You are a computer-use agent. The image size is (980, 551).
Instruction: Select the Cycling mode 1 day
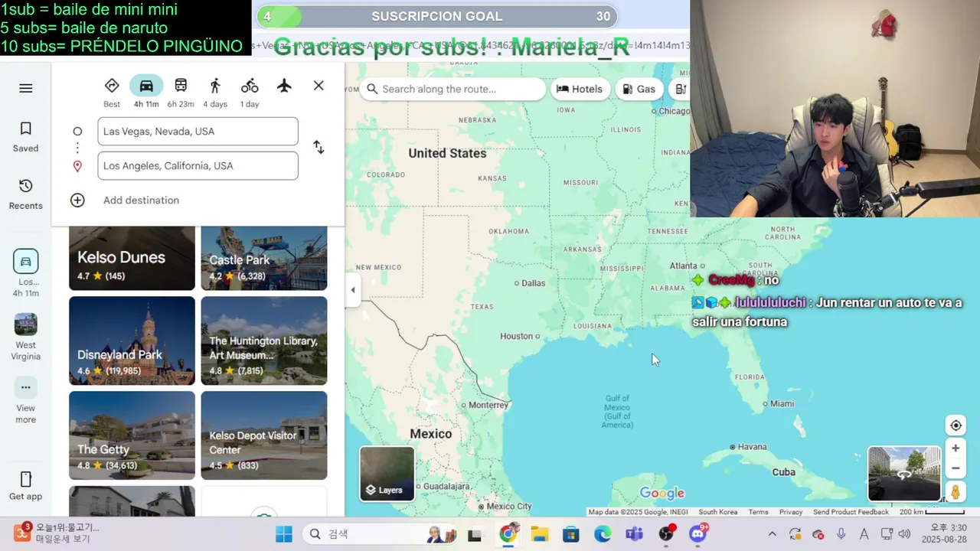click(x=250, y=93)
